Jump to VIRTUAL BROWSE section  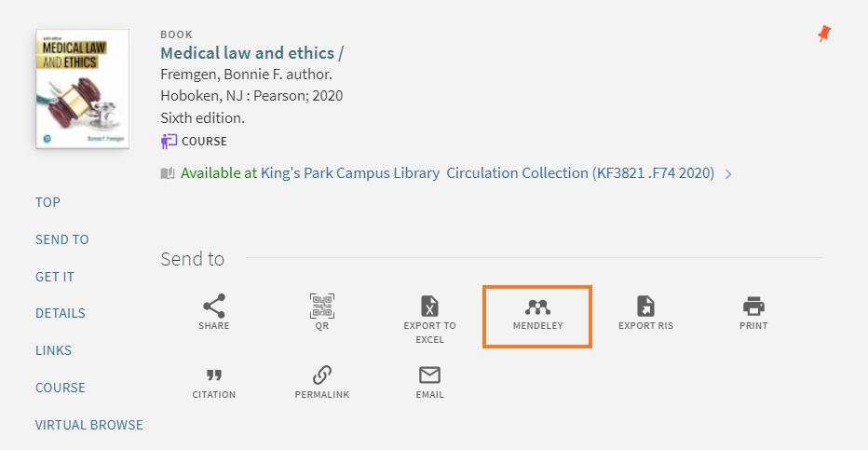[89, 425]
